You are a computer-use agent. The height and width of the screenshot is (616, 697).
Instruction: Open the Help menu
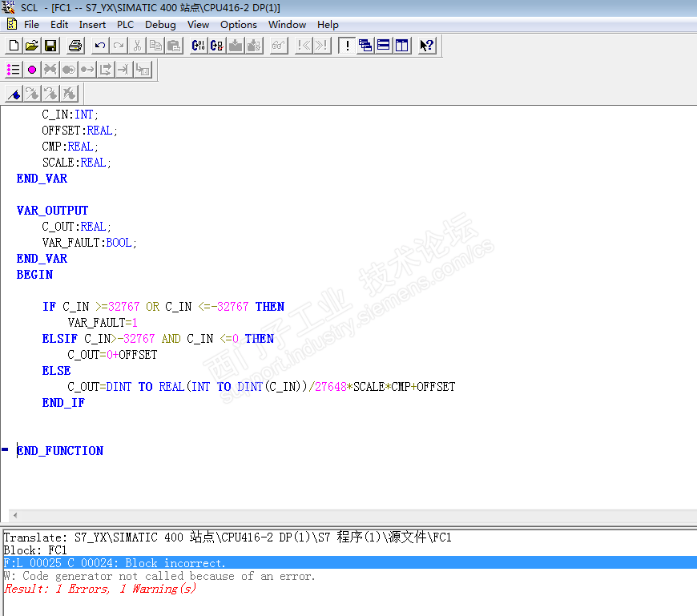(x=328, y=25)
